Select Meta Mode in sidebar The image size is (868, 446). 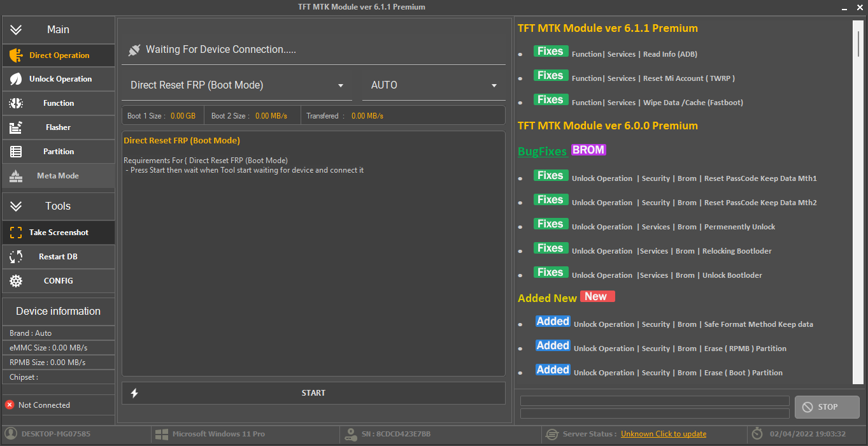[x=59, y=176]
